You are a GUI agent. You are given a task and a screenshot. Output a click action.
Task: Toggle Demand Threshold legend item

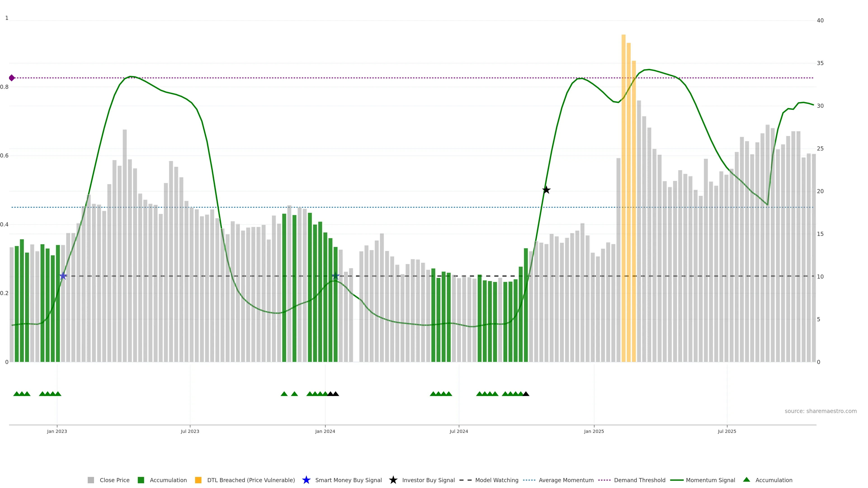tap(632, 480)
